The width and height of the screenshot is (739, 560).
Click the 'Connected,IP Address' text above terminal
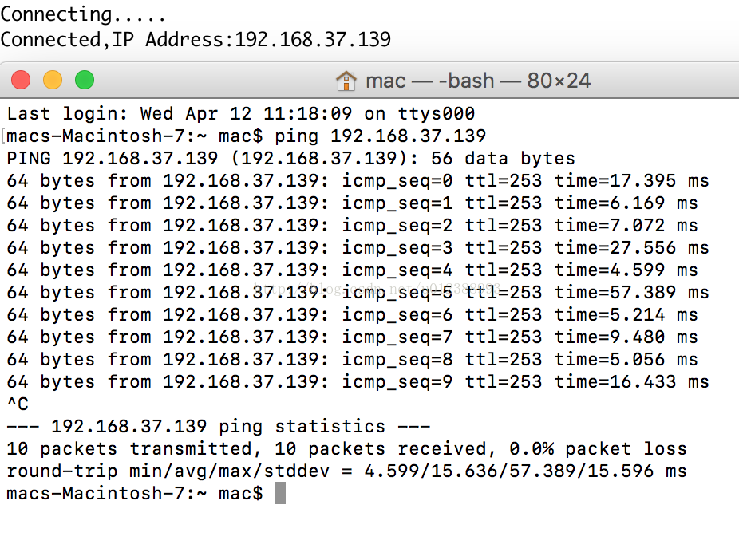196,40
